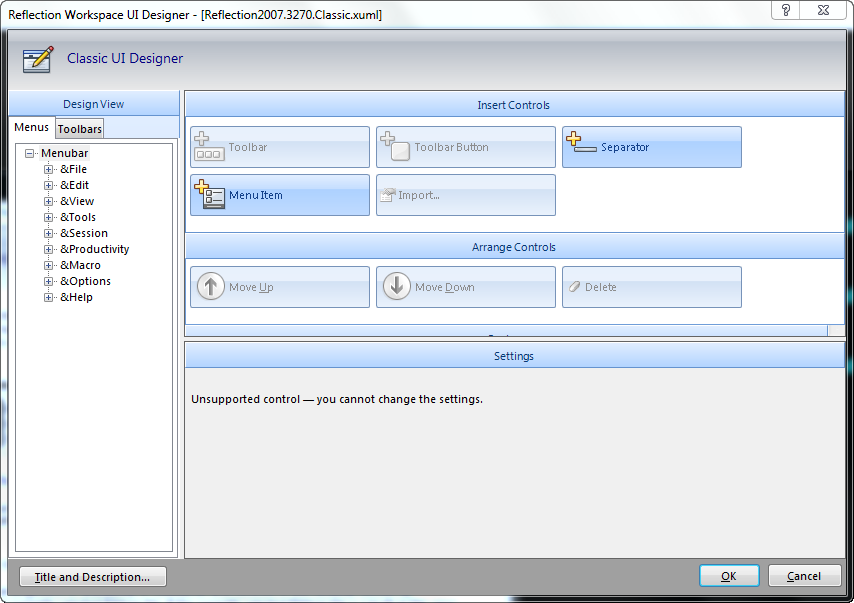
Task: Select the &Macro tree item
Action: 80,266
